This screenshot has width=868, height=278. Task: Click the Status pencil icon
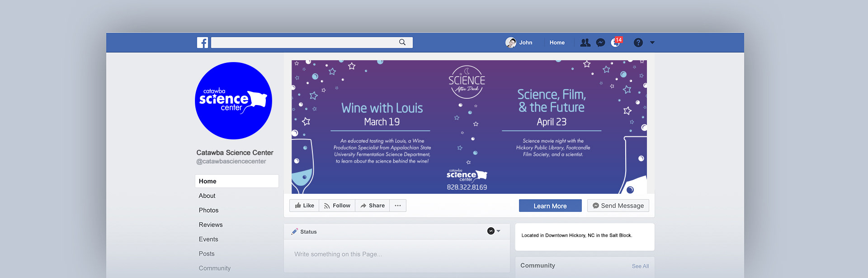click(x=295, y=231)
